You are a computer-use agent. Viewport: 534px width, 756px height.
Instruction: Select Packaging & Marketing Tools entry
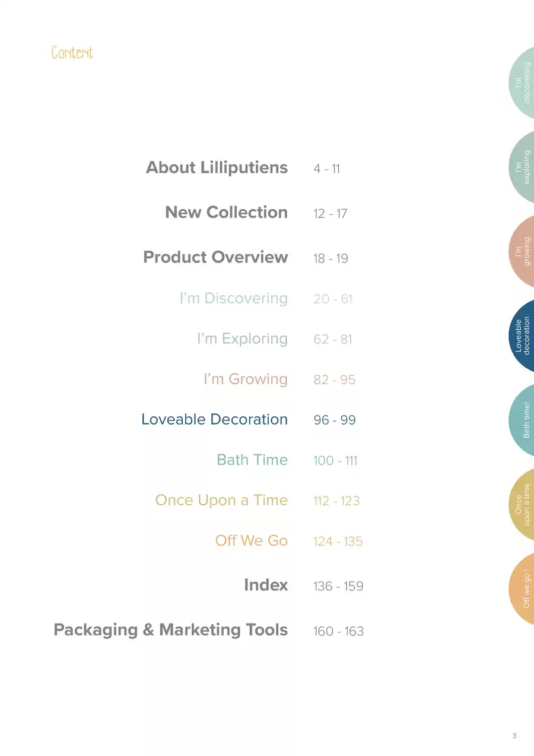tap(171, 630)
